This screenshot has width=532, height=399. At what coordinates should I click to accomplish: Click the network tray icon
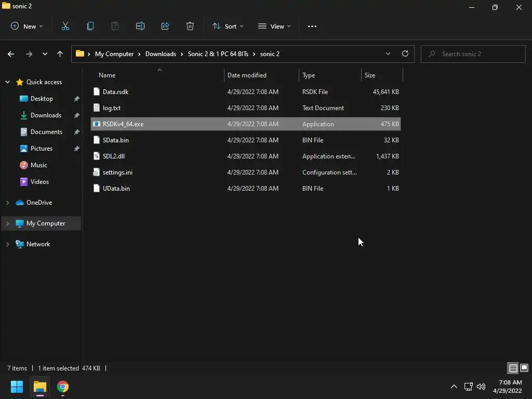pos(469,387)
